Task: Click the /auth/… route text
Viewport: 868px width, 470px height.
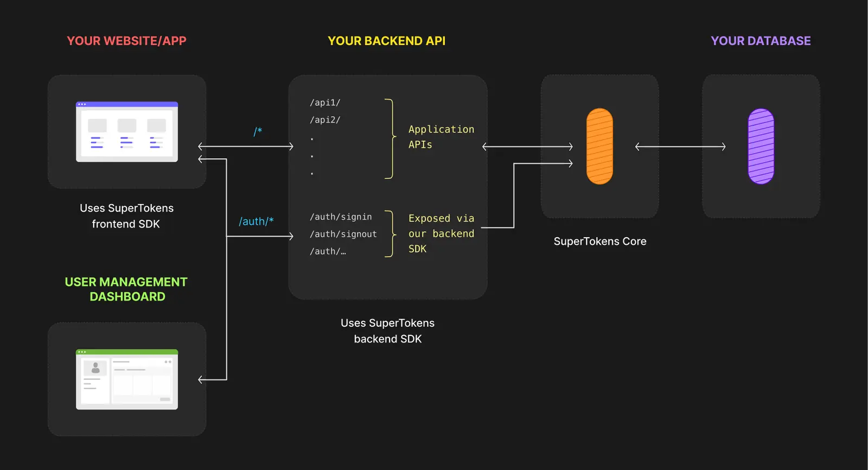Action: [x=328, y=251]
